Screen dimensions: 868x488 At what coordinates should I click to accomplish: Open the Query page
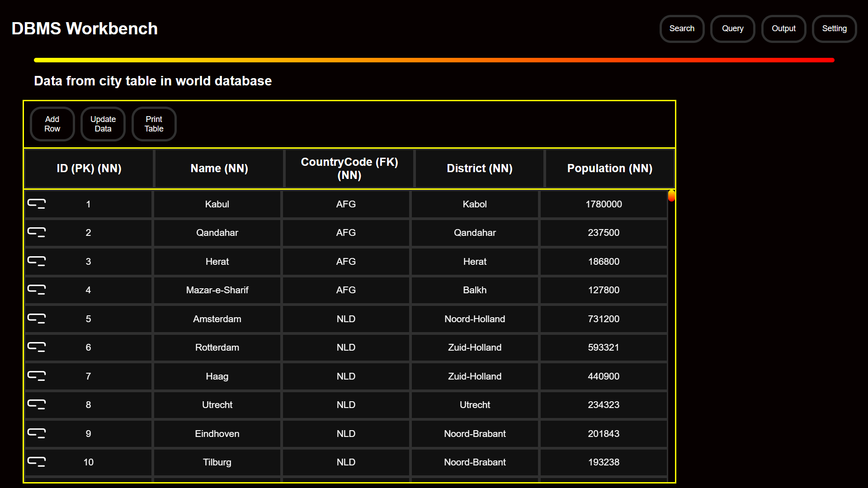pos(732,28)
